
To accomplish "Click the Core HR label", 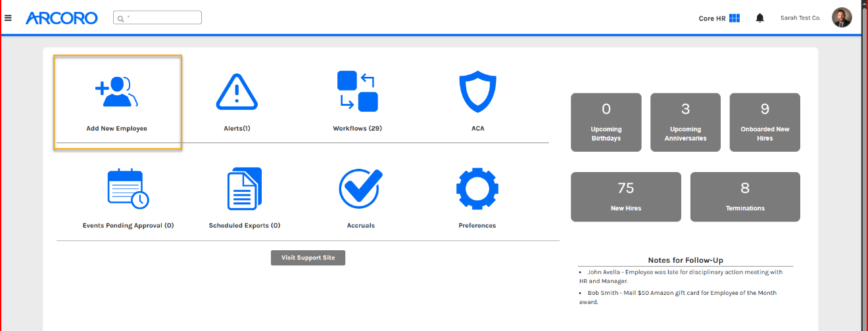I will click(x=712, y=18).
